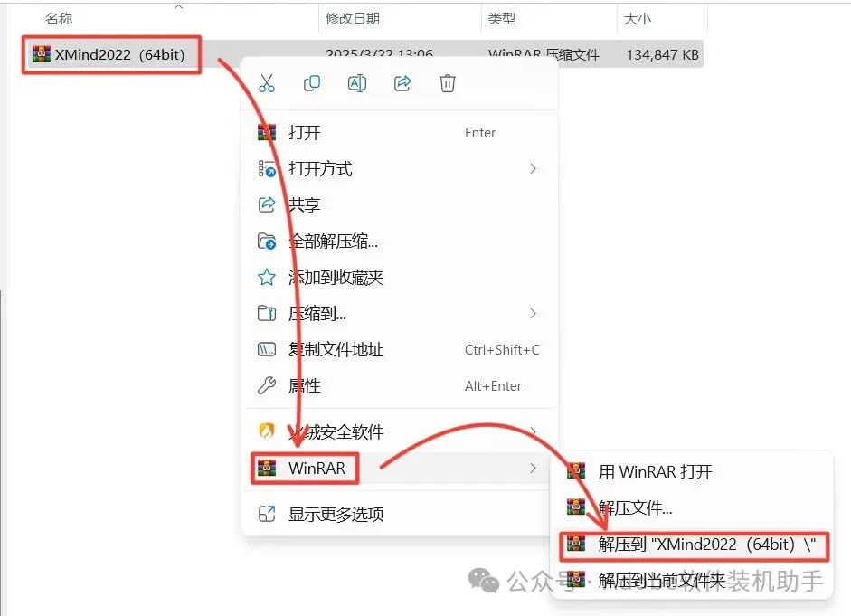Select 全部解压缩... extract all option
The width and height of the screenshot is (851, 616).
tap(398, 241)
